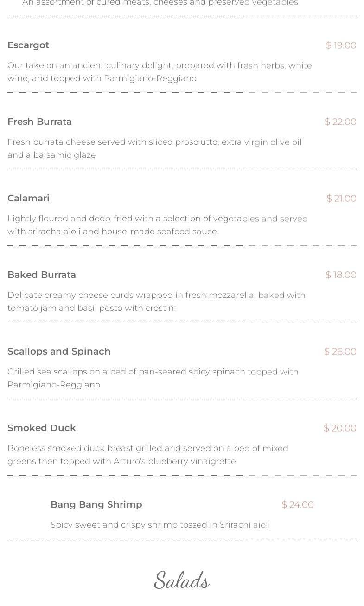Choose the Calamari menu item title
Viewport: 364px width, 606px height.
28,198
